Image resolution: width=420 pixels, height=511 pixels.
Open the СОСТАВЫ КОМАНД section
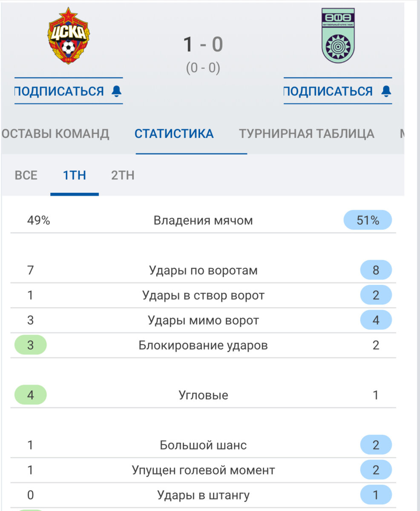(54, 133)
